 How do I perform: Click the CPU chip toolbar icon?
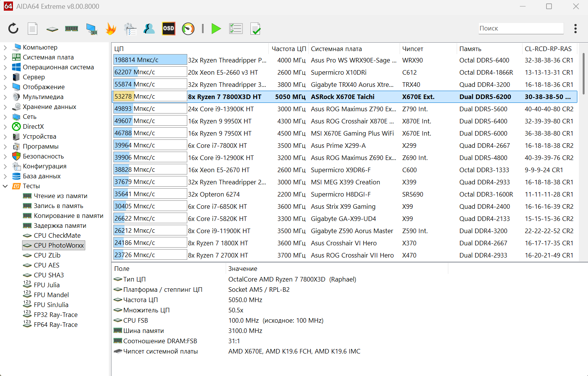[x=52, y=29]
